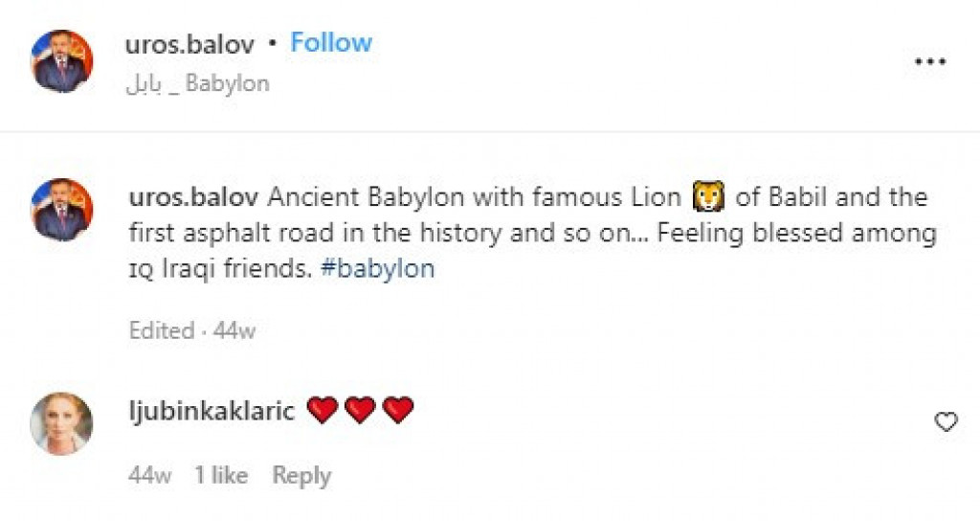
Task: Click the uros.balov profile picture in the header
Action: click(62, 60)
